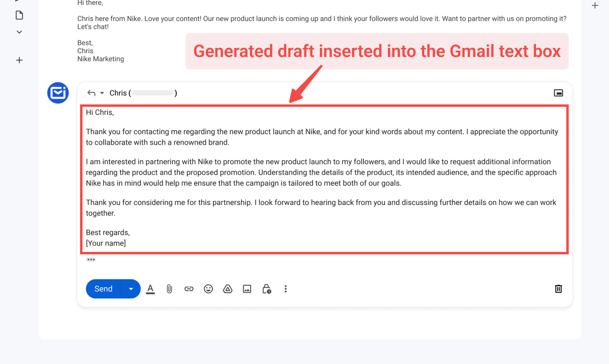The height and width of the screenshot is (364, 609).
Task: Open reply type dropdown caret
Action: coord(102,93)
